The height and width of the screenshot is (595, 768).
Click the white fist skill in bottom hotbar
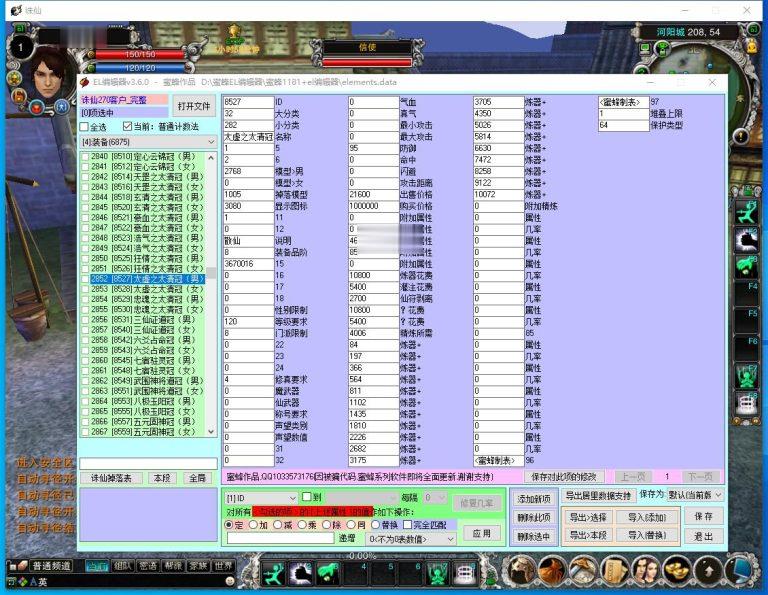click(301, 573)
